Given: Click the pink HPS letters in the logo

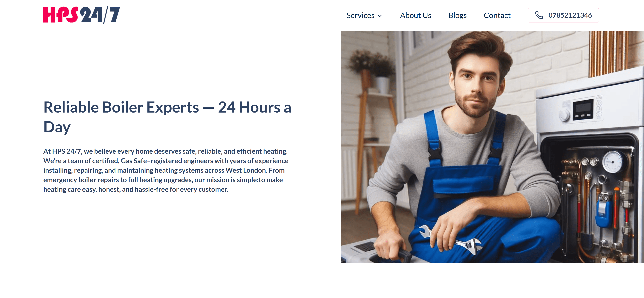Looking at the screenshot, I should coord(60,15).
